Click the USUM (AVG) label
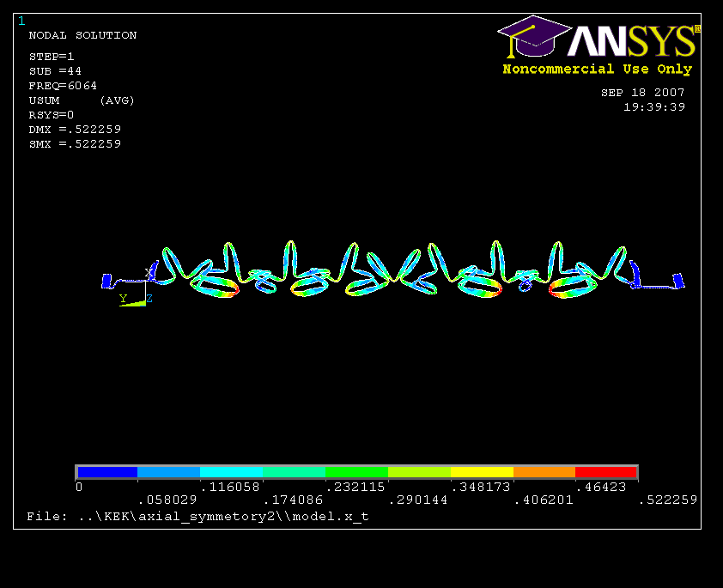This screenshot has width=723, height=588. (82, 100)
